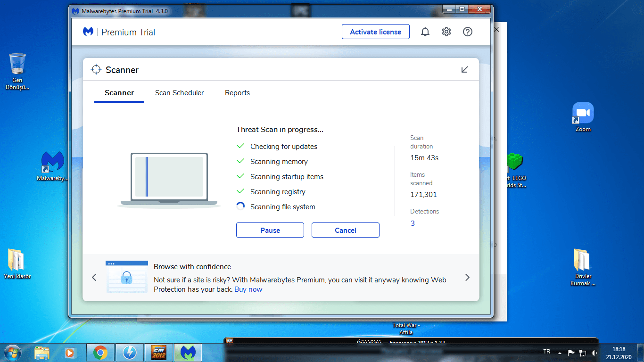Click the laptop scan progress illustration
The width and height of the screenshot is (644, 362).
[169, 180]
